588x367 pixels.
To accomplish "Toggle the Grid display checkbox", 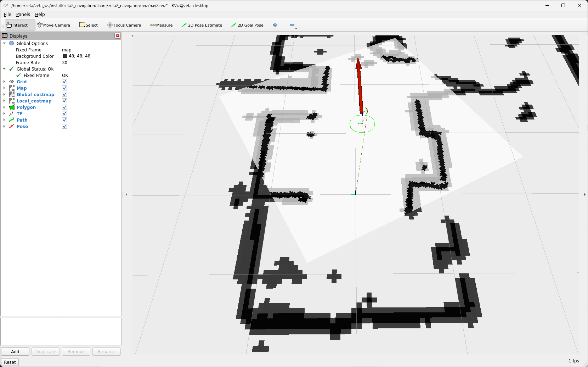I will coord(64,82).
